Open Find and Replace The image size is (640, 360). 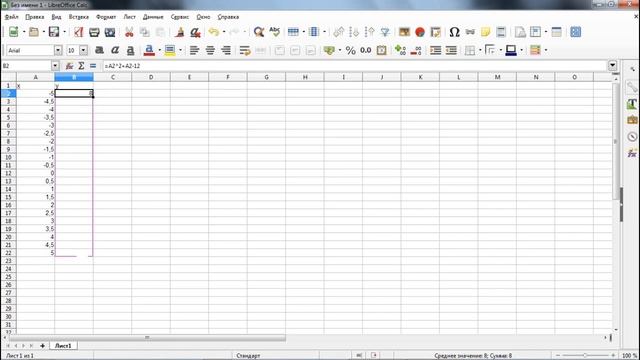(258, 32)
